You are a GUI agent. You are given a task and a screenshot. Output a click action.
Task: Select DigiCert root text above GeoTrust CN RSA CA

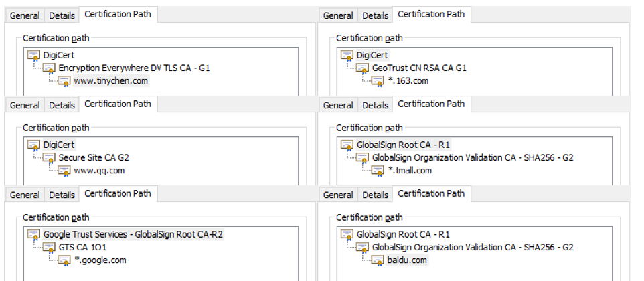coord(372,55)
